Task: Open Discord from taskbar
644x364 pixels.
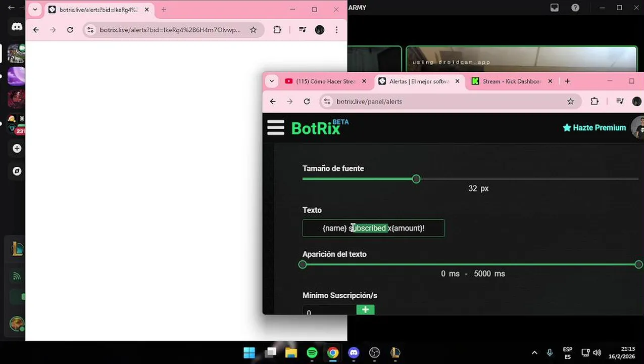Action: [354, 352]
